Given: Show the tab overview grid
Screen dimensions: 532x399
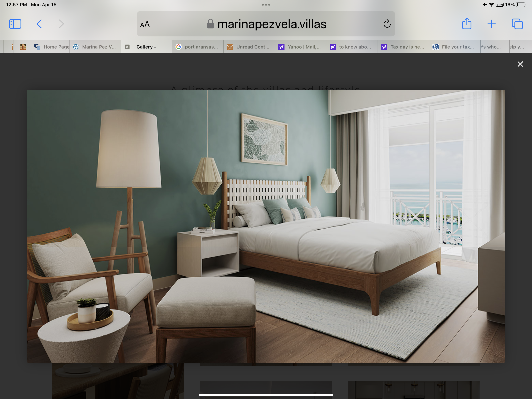Looking at the screenshot, I should pos(517,24).
